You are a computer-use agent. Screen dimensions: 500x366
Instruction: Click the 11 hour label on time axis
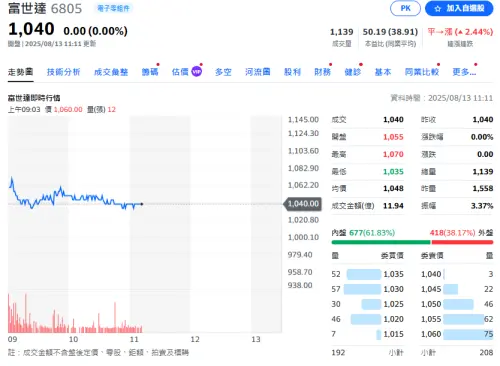point(134,339)
